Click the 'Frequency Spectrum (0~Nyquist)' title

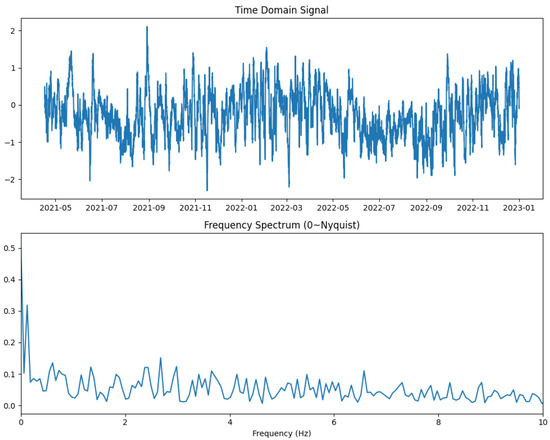tap(282, 225)
